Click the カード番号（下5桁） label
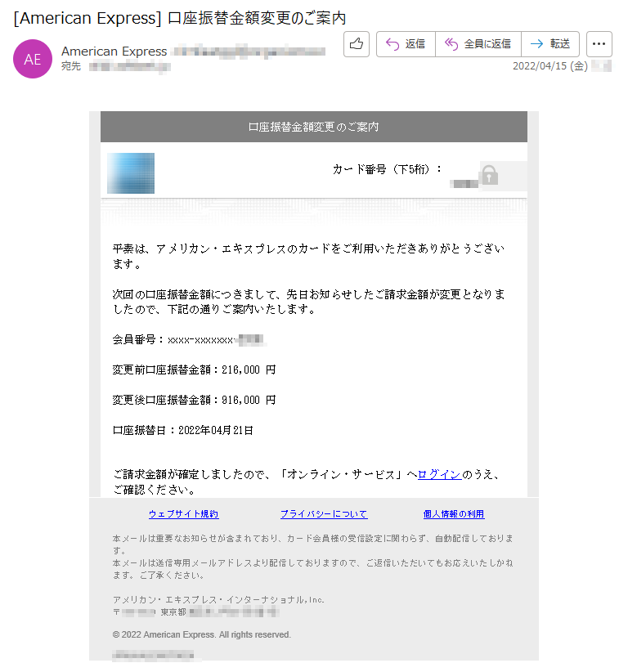This screenshot has width=619, height=672. [387, 169]
